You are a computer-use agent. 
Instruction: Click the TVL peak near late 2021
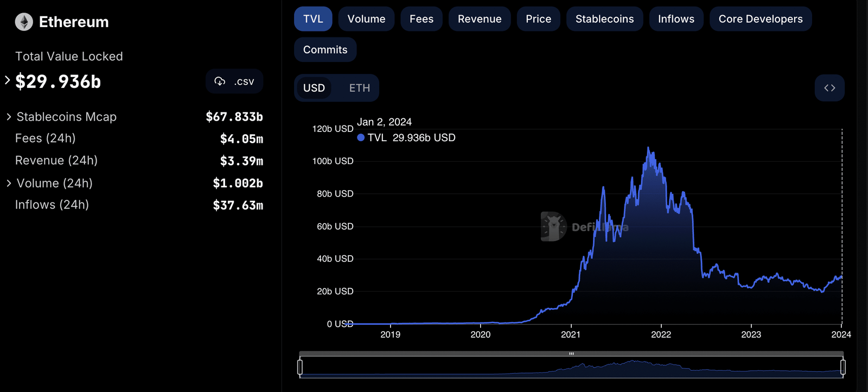pyautogui.click(x=648, y=148)
